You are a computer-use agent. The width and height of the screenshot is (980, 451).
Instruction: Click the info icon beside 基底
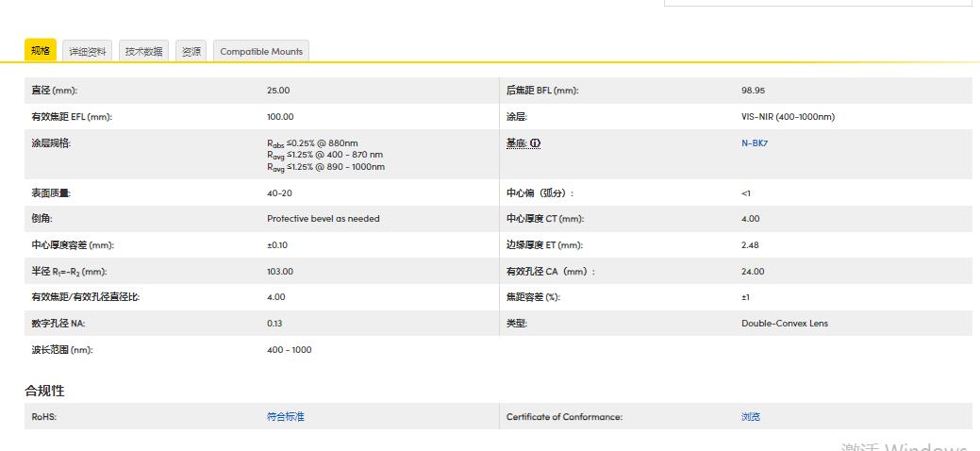pos(536,143)
